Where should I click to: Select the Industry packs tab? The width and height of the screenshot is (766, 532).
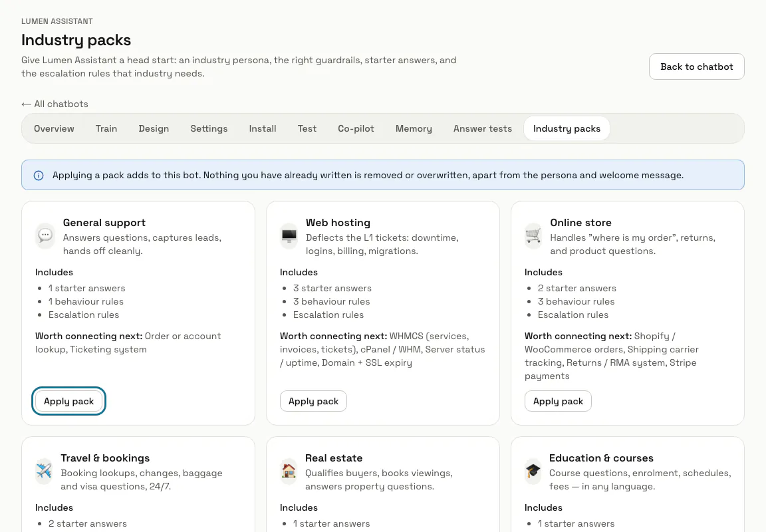point(567,128)
